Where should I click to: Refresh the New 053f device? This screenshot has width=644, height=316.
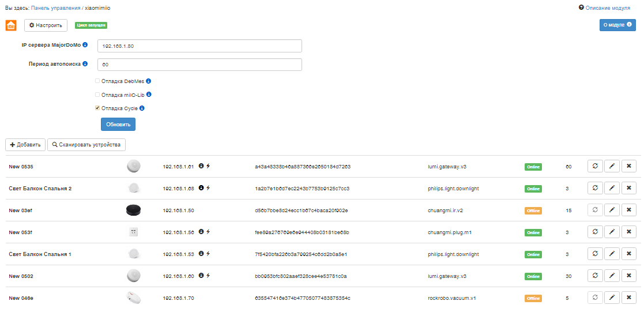point(595,232)
